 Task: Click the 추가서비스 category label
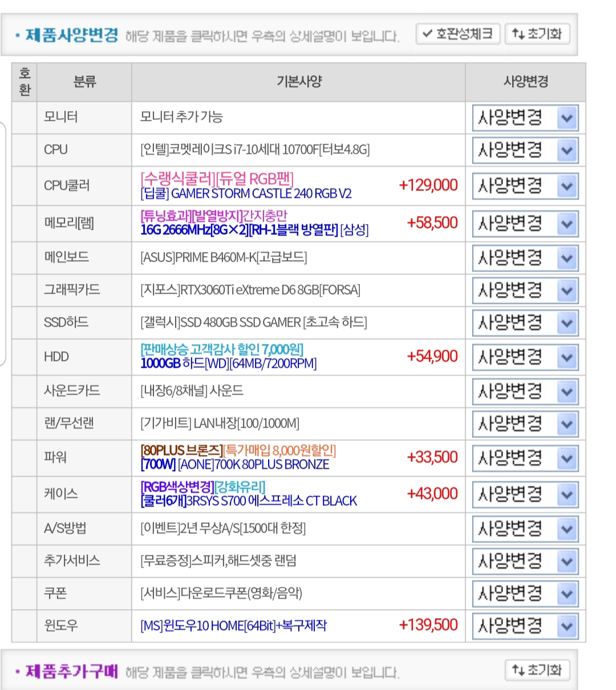coord(72,561)
